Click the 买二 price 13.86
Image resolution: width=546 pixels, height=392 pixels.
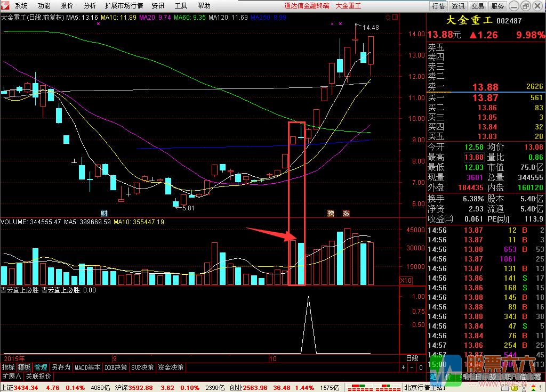(x=487, y=108)
